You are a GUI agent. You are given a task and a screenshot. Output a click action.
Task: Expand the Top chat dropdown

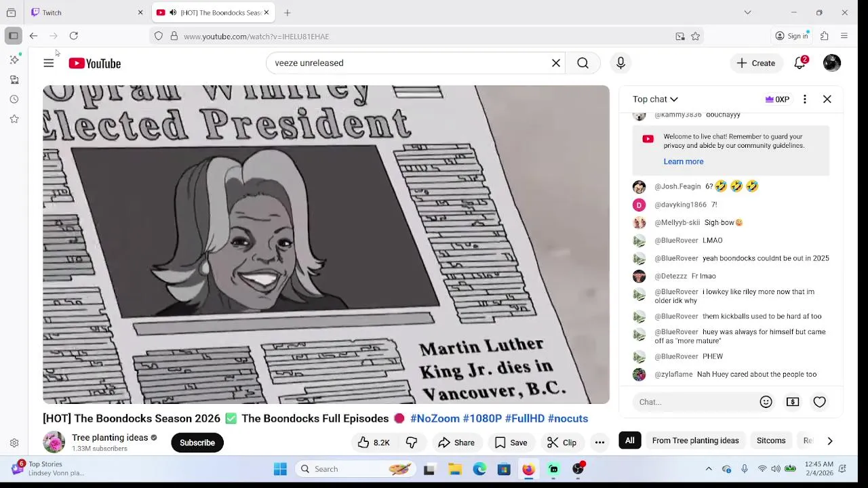point(655,99)
